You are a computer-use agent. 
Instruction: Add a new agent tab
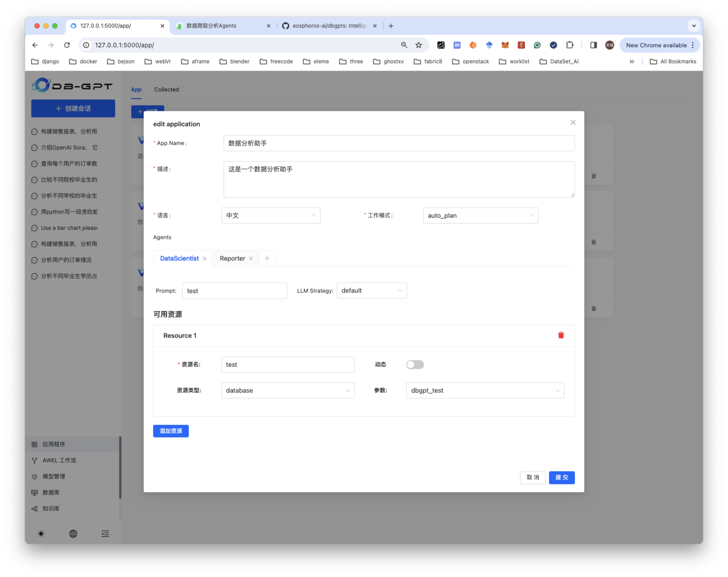click(x=267, y=258)
